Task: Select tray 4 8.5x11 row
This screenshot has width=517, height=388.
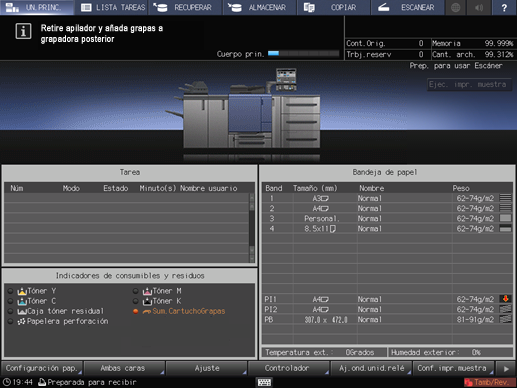Action: 387,229
